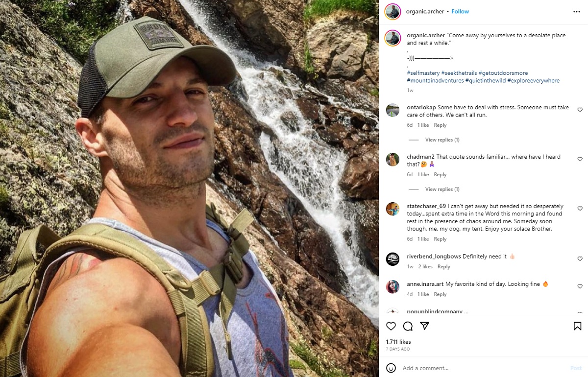This screenshot has width=588, height=377.
Task: Expand replies under ontariokap's comment
Action: [x=442, y=140]
